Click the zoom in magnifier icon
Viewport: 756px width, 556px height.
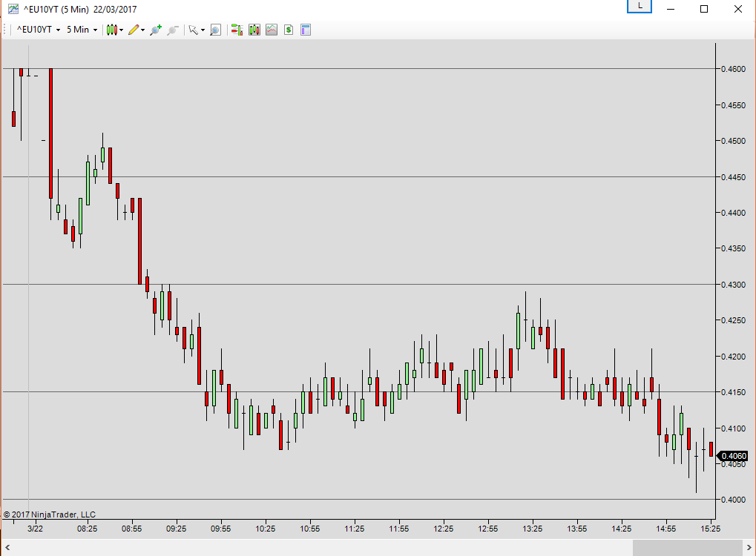tap(155, 30)
